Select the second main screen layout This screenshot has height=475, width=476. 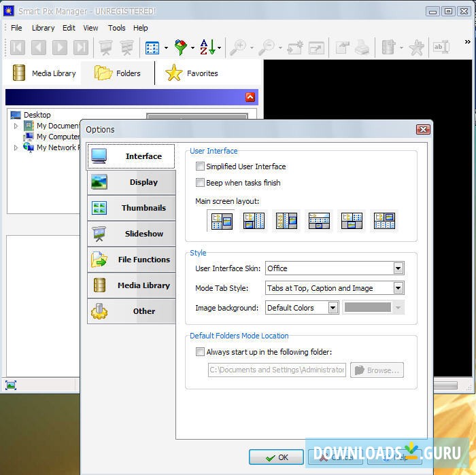pos(254,221)
